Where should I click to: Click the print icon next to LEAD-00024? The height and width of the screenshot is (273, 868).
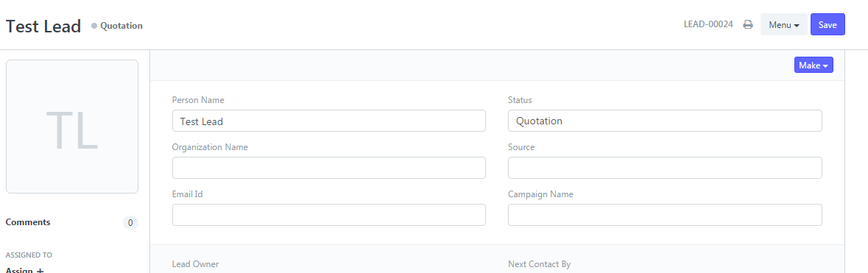point(748,24)
